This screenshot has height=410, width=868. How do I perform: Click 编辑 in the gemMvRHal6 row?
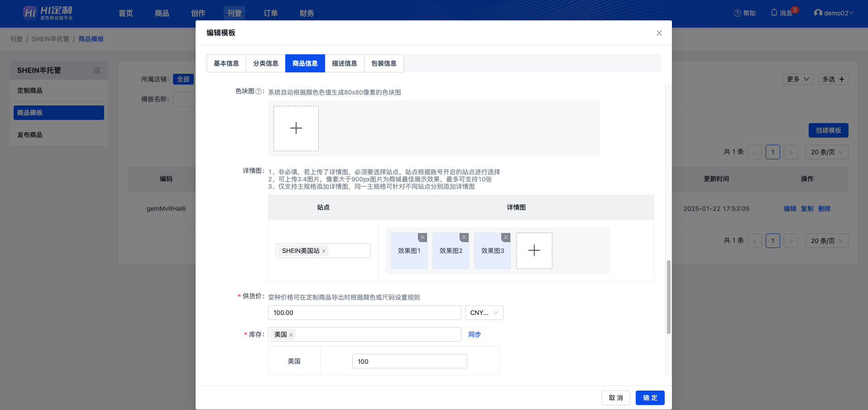click(790, 209)
